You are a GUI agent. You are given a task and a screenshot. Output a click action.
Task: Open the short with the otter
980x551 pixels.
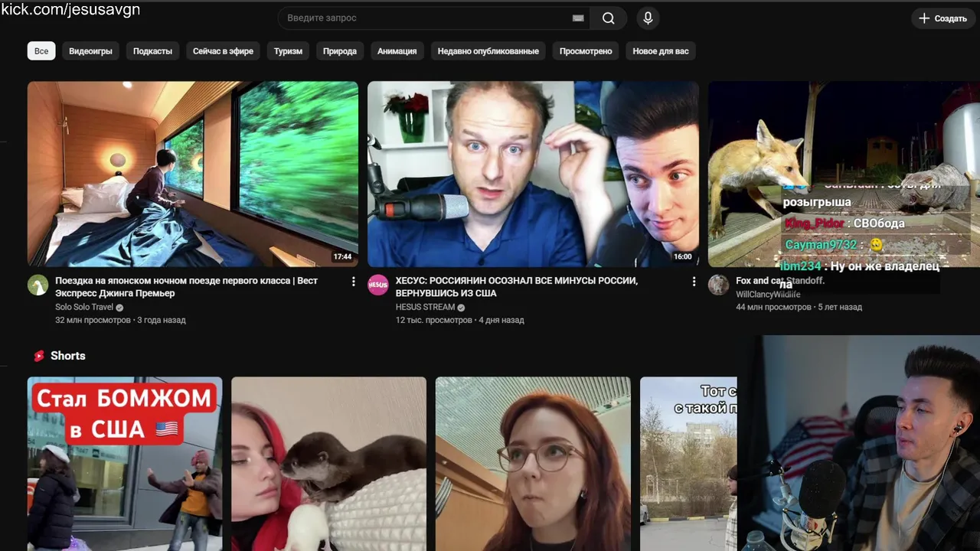tap(328, 464)
